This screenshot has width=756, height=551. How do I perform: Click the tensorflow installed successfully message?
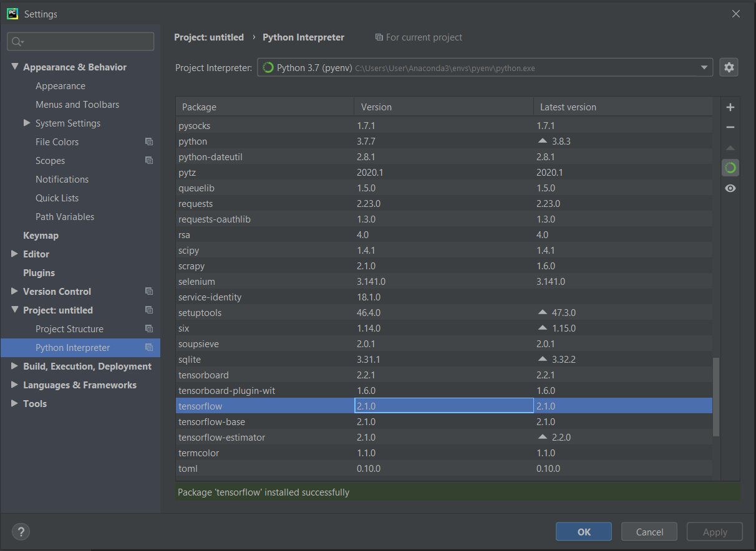(x=263, y=492)
